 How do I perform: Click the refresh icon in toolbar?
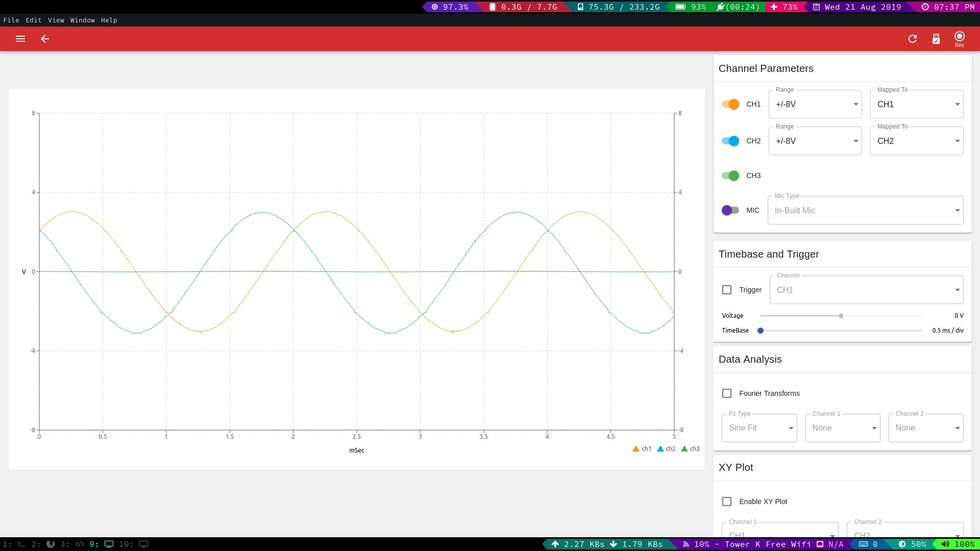click(x=913, y=39)
